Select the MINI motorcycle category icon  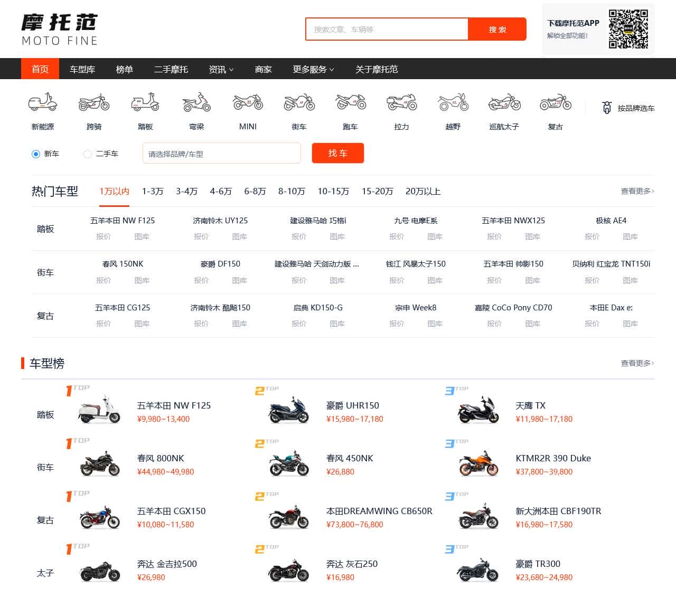[248, 102]
